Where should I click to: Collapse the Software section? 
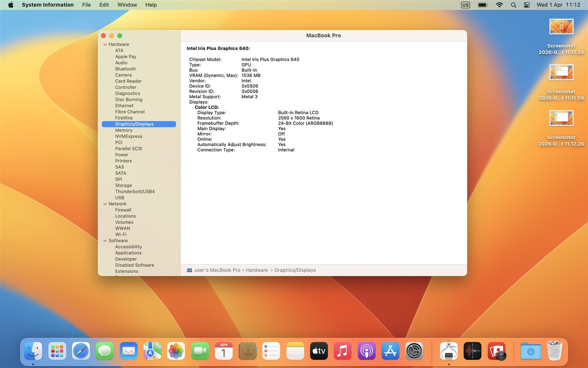[105, 241]
